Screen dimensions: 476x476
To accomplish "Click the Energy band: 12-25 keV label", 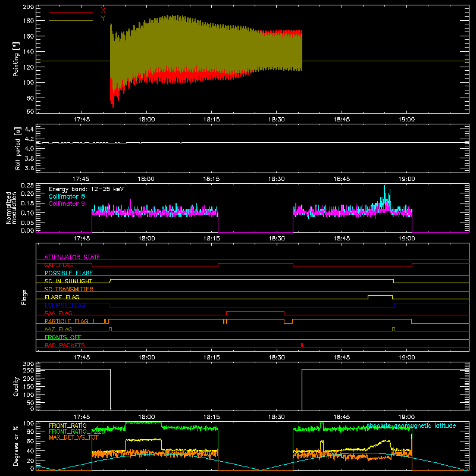I will coord(86,189).
